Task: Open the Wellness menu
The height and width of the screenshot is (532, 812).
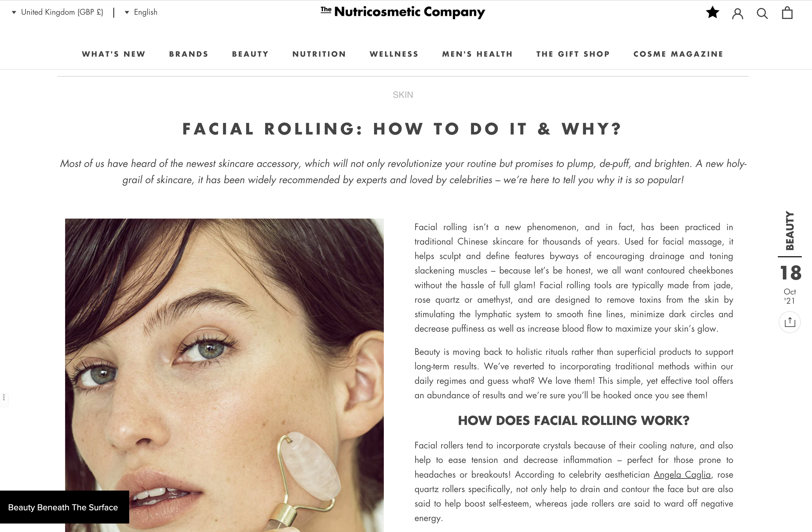Action: (394, 54)
